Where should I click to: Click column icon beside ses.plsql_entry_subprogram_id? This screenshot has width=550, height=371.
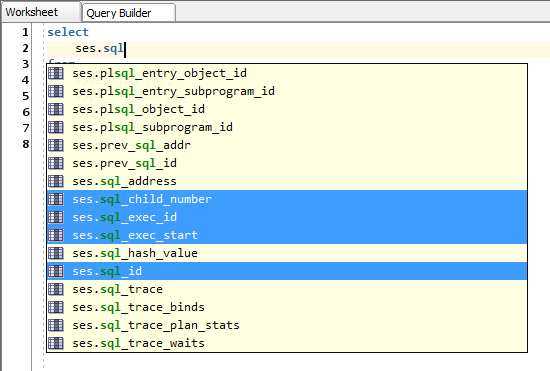pyautogui.click(x=56, y=91)
